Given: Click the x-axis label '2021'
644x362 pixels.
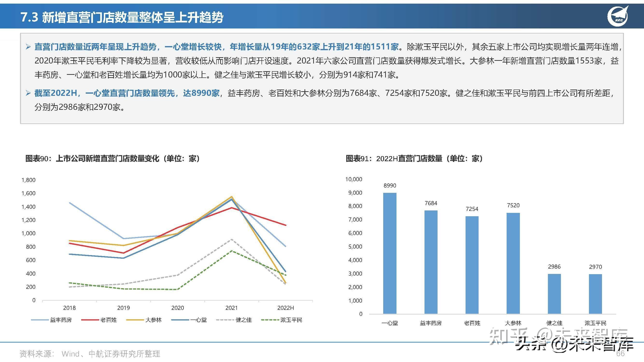Looking at the screenshot, I should [232, 308].
